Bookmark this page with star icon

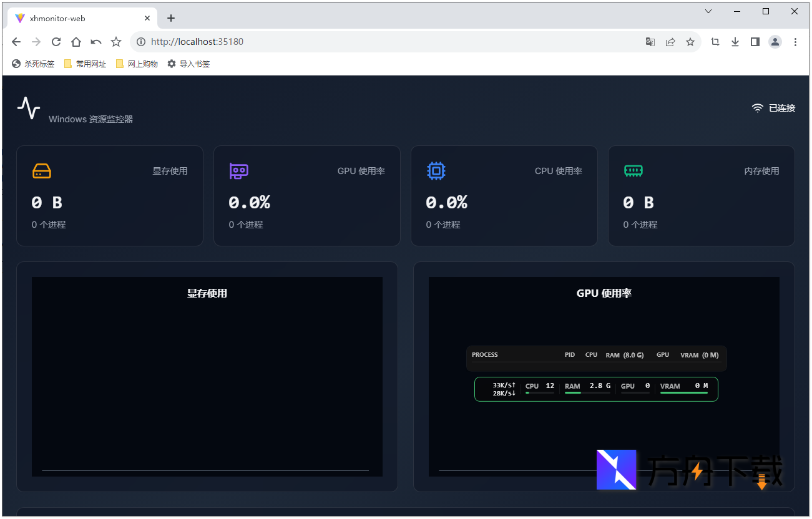[690, 42]
